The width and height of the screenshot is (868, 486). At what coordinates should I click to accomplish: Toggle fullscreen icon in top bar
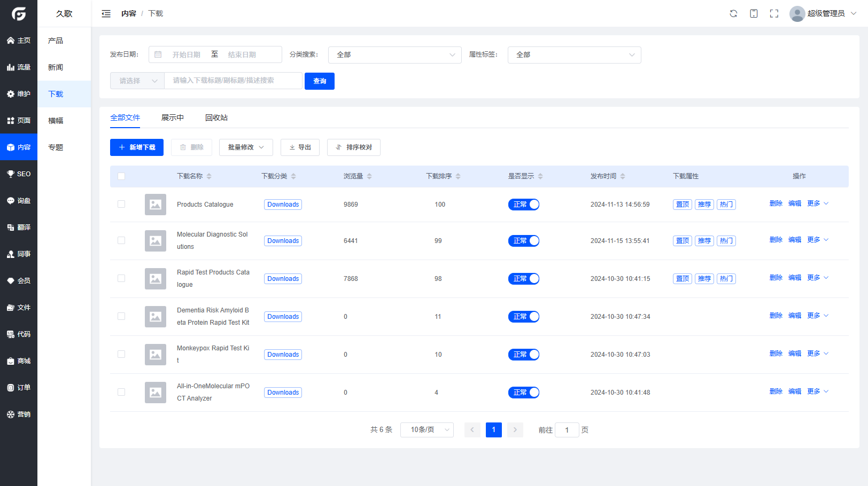pyautogui.click(x=774, y=14)
